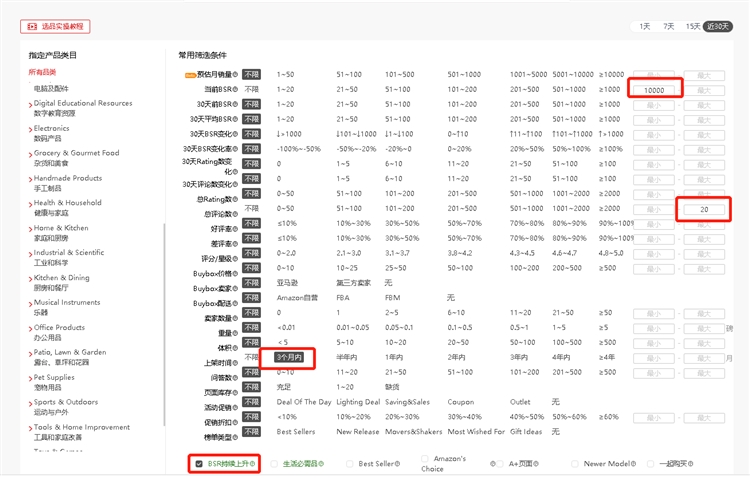Click the help icon next to 预估月销量
750x478 pixels.
(235, 75)
